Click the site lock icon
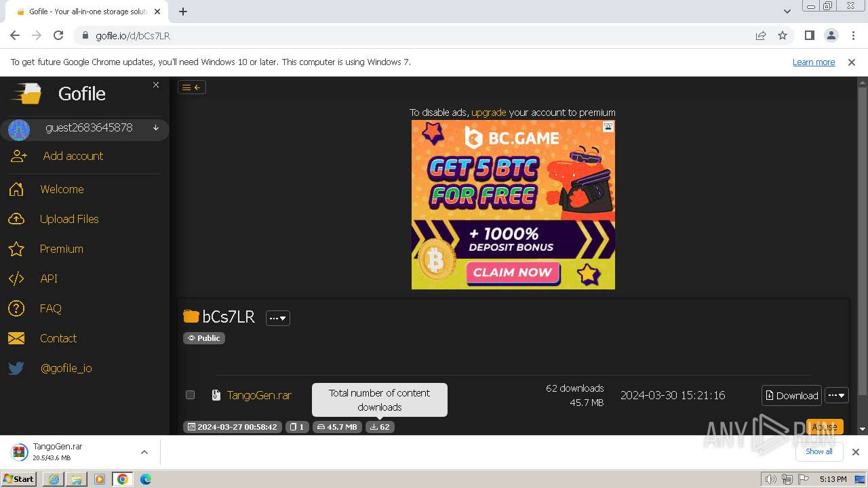The width and height of the screenshot is (868, 488). point(85,35)
